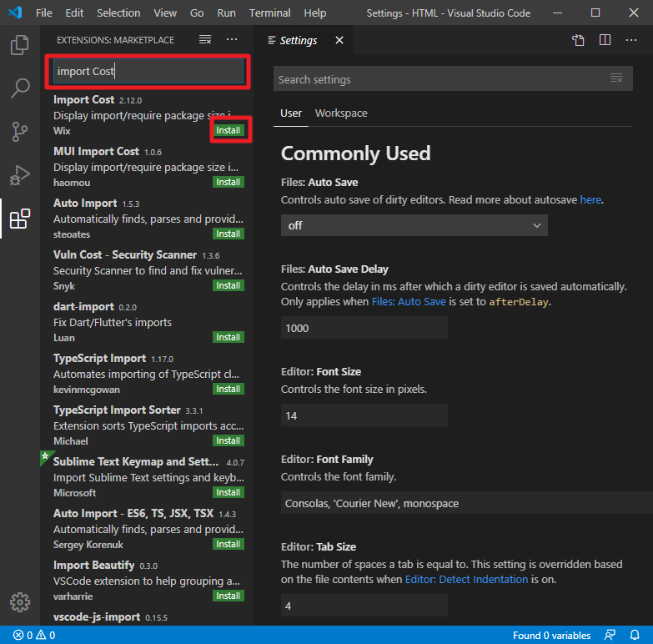The height and width of the screenshot is (644, 653).
Task: Focus the extensions marketplace search box
Action: pyautogui.click(x=148, y=71)
